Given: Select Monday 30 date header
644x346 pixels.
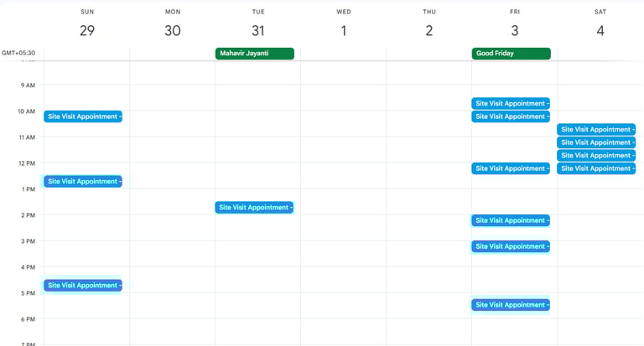Looking at the screenshot, I should [x=173, y=31].
